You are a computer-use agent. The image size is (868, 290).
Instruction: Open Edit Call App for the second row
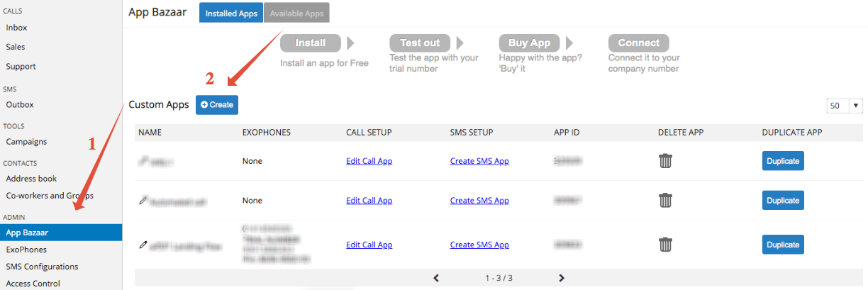pos(369,201)
